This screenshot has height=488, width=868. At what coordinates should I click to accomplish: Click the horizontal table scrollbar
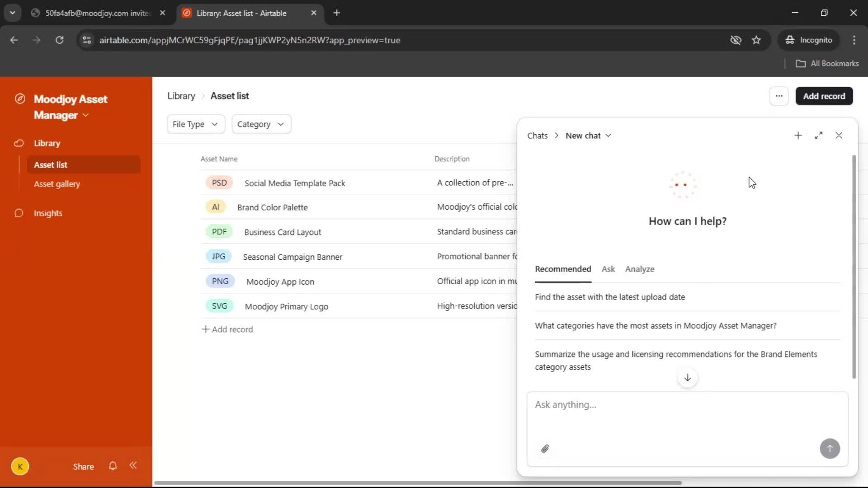point(418,483)
